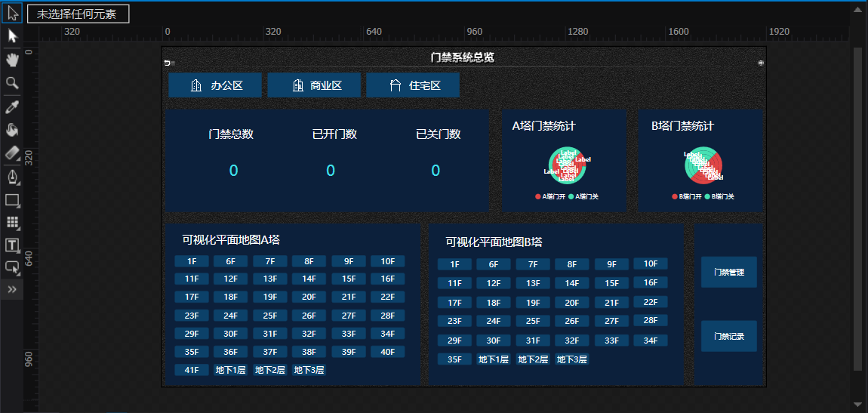The image size is (868, 413).
Task: Open the 住宅区 tab
Action: tap(412, 85)
